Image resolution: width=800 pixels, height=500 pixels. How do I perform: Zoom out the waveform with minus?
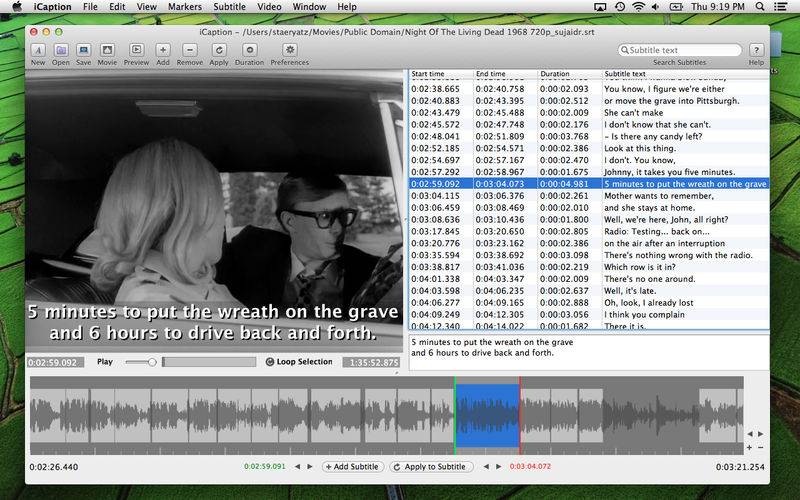[760, 447]
